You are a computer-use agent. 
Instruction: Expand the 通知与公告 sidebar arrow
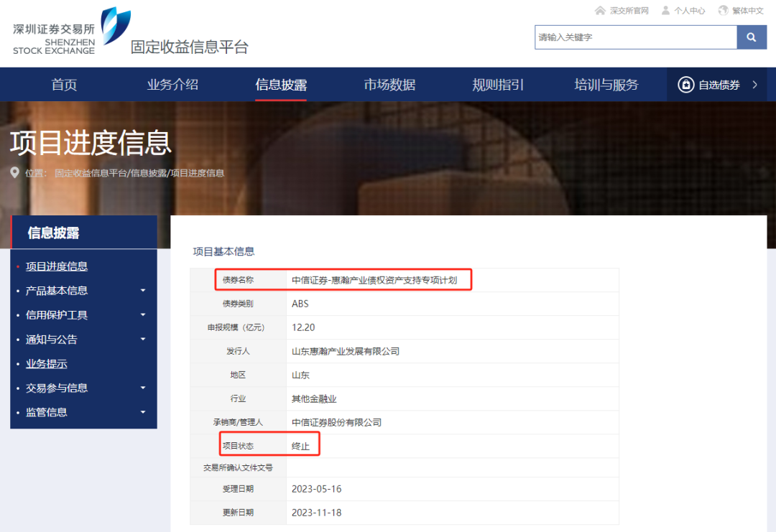click(x=143, y=339)
